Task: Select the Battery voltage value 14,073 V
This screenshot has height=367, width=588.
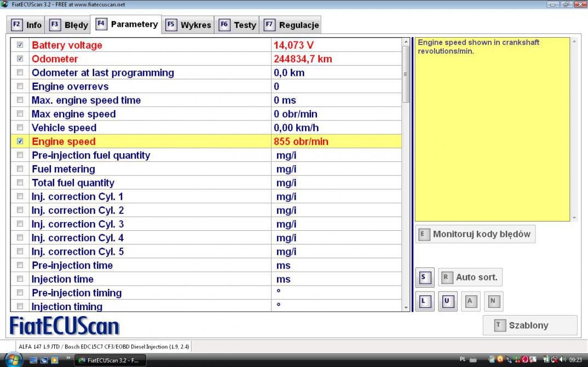Action: [293, 45]
